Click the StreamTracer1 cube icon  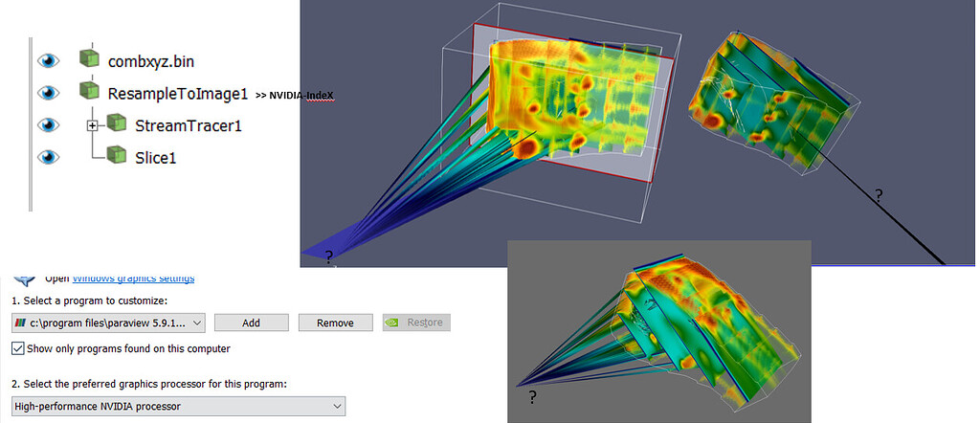[117, 123]
